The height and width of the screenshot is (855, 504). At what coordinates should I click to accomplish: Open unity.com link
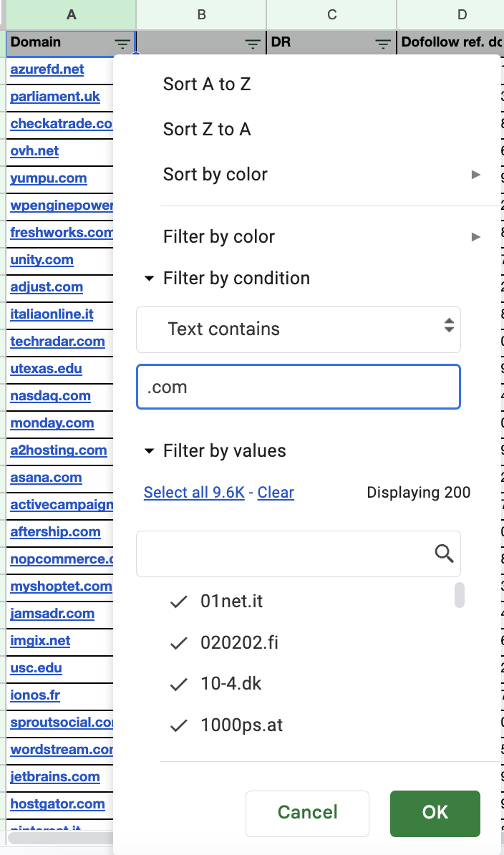click(x=42, y=259)
